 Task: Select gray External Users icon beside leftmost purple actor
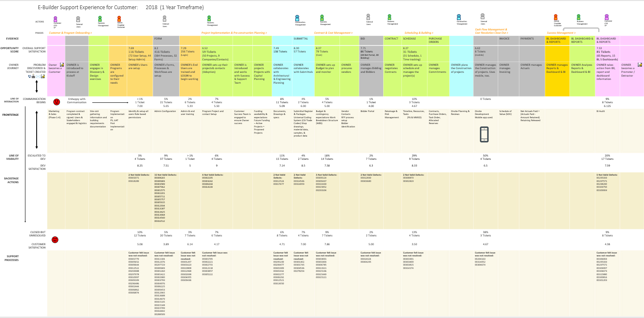click(78, 19)
